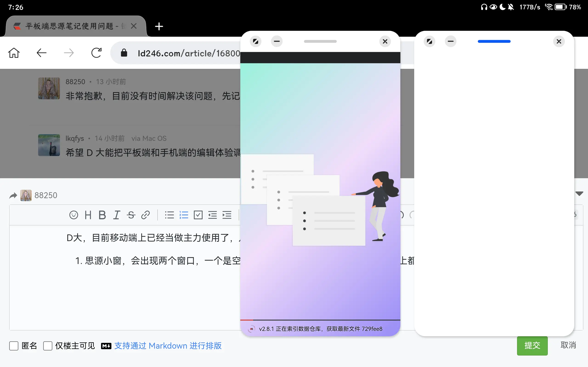The image size is (588, 367).
Task: Check the 仅楼主可见 option
Action: [48, 346]
